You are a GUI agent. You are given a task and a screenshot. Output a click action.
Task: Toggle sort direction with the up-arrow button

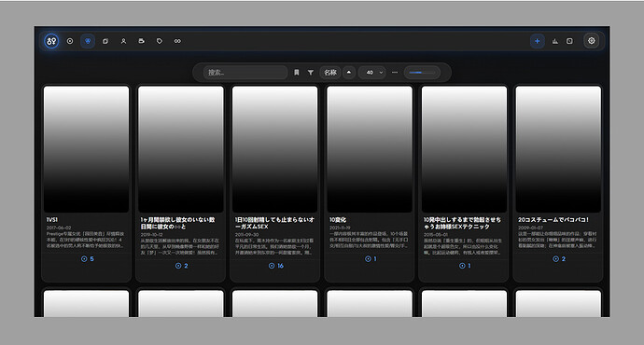349,73
